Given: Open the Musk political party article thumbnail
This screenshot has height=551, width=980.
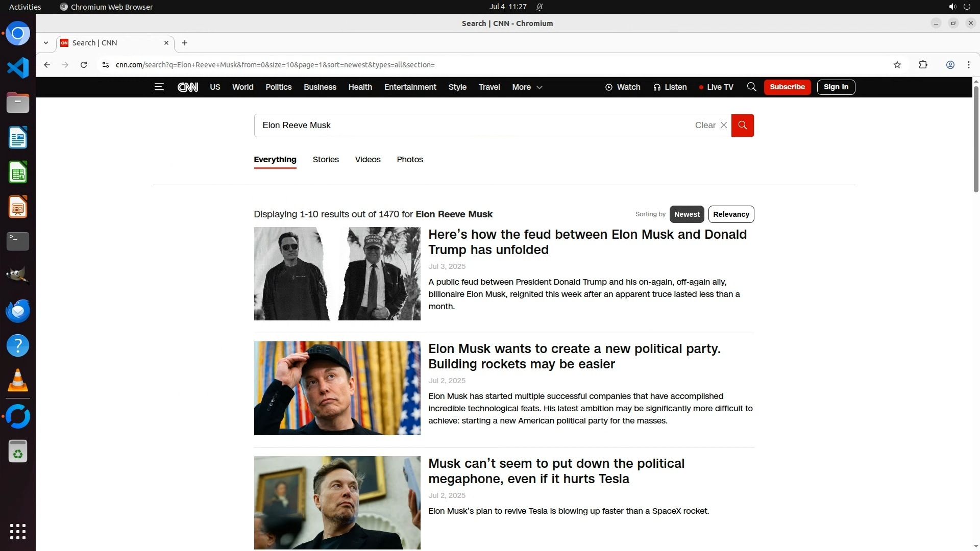Looking at the screenshot, I should point(337,388).
